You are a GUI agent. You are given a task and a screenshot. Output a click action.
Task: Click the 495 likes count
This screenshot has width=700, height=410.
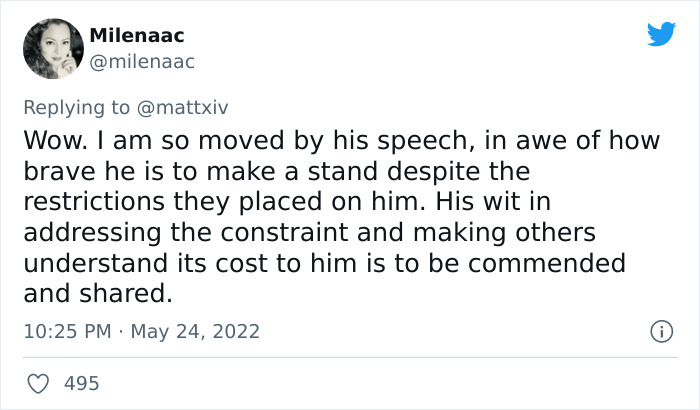coord(81,382)
